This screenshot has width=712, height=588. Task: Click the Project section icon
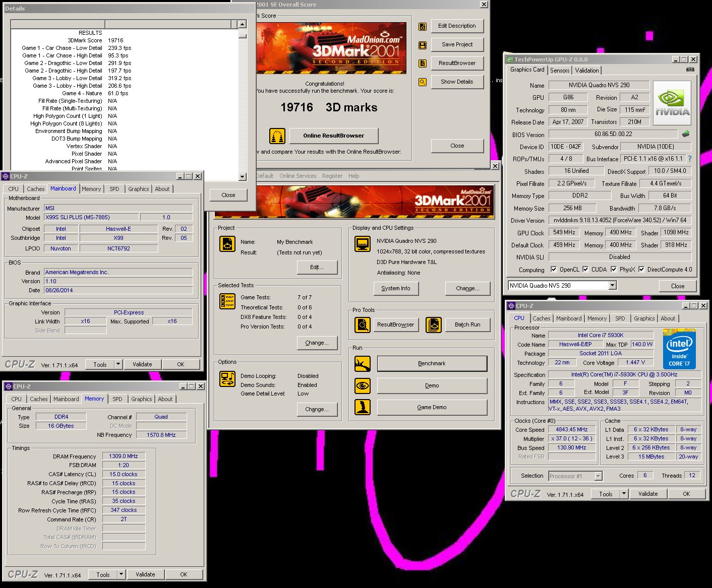(227, 244)
